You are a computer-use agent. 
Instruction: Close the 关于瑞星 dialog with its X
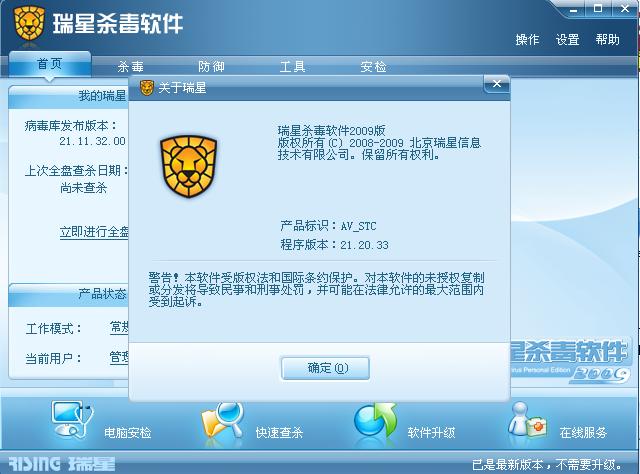coord(496,84)
